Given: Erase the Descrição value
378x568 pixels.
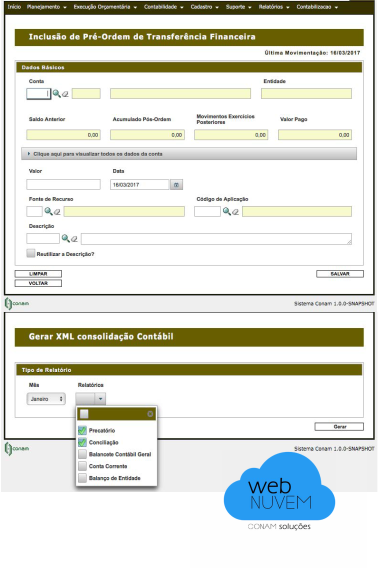Looking at the screenshot, I should click(74, 239).
